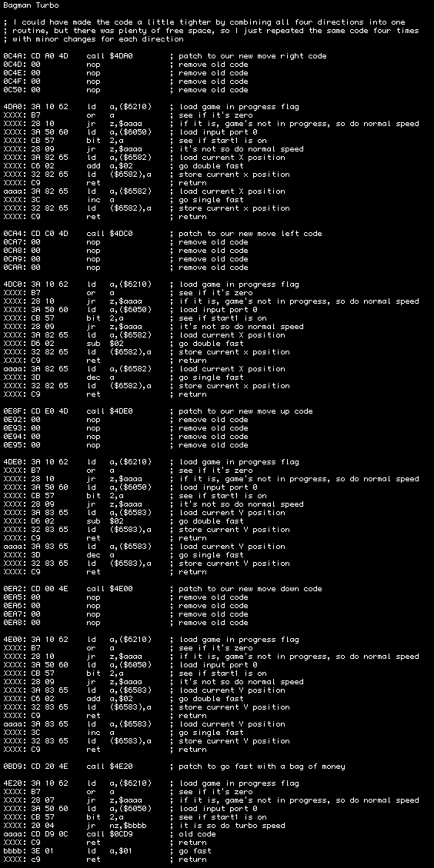The width and height of the screenshot is (434, 868).
Task: Click the 'patch to our new move left code' comment
Action: 251,234
